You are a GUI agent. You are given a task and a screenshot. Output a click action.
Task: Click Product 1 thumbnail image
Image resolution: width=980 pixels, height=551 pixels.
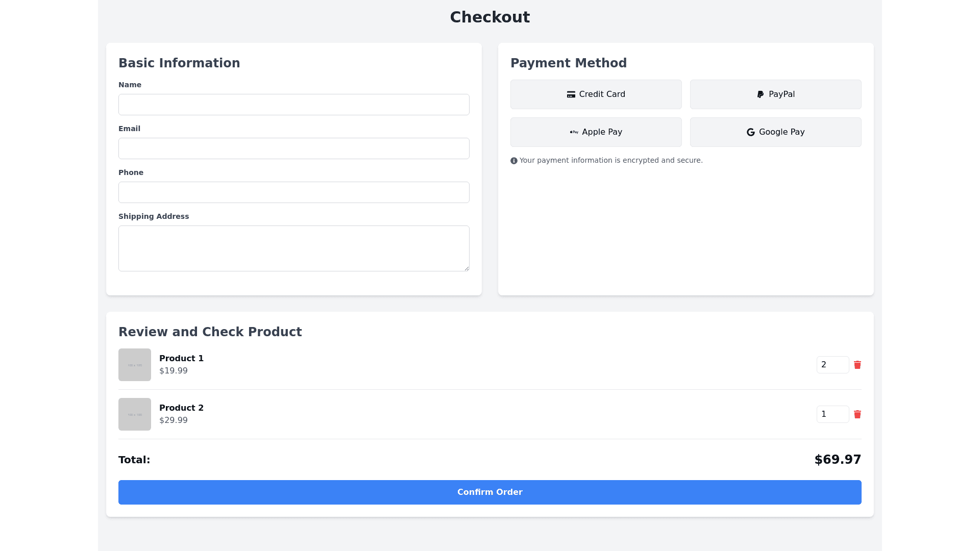point(135,365)
